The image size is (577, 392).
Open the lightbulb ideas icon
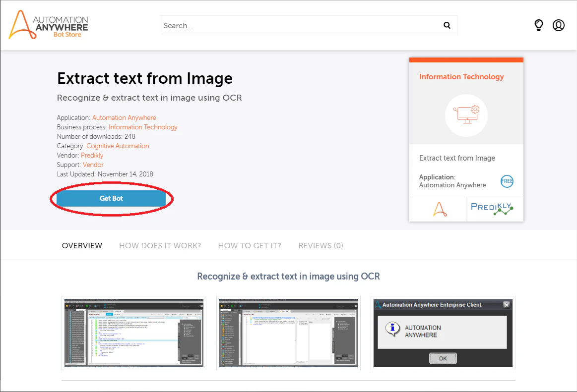(x=538, y=25)
